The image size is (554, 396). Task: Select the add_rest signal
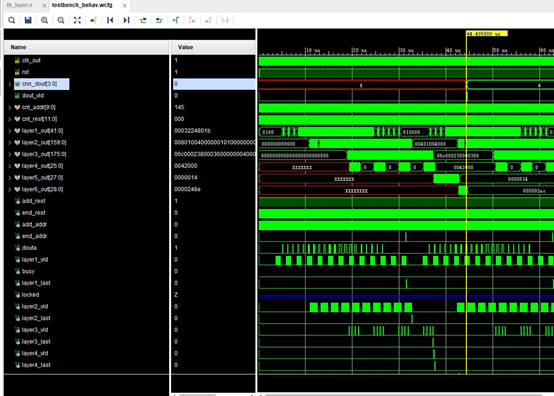pos(34,201)
